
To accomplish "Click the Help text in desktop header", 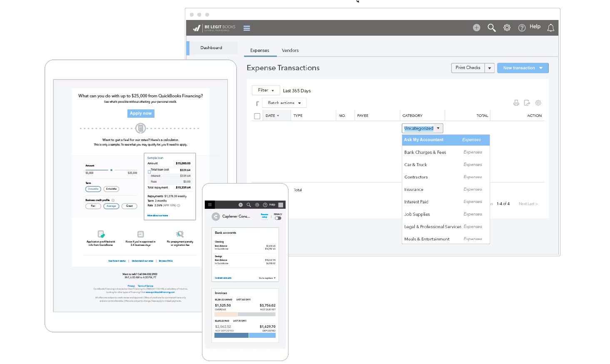I will point(535,27).
